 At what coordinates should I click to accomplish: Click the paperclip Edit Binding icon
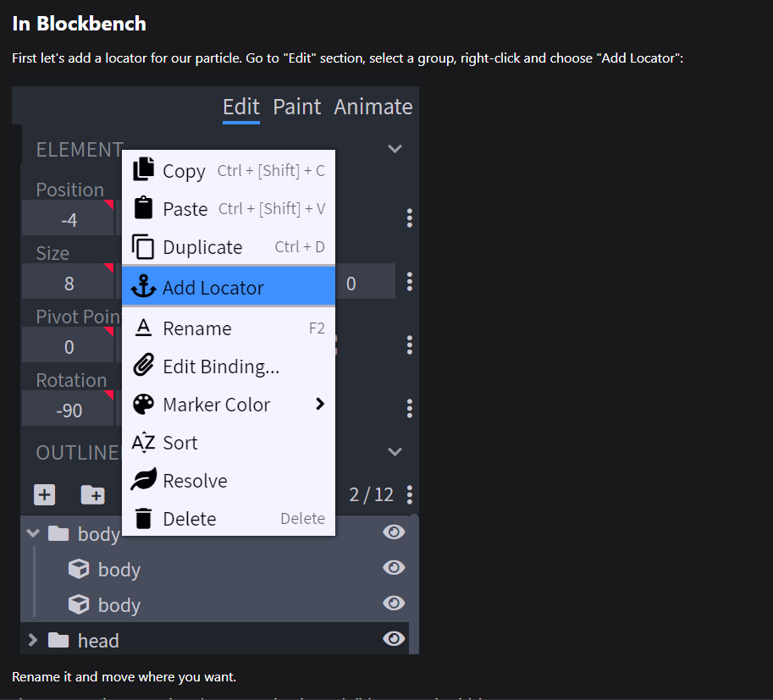coord(143,367)
